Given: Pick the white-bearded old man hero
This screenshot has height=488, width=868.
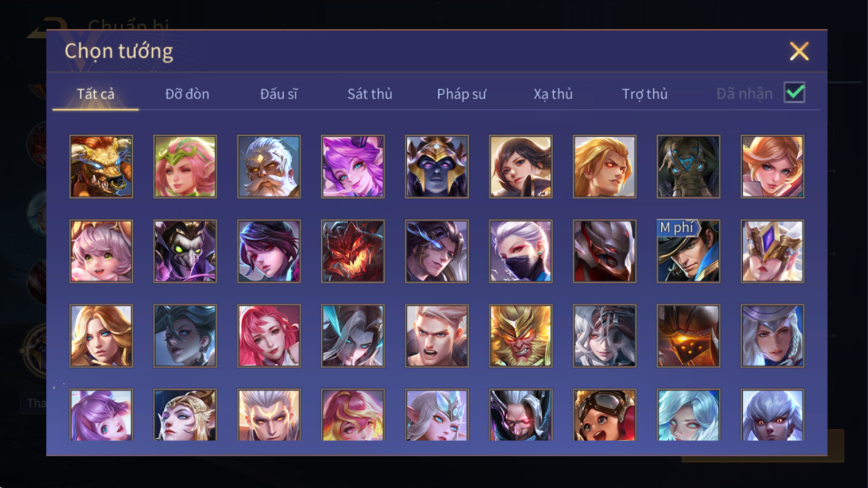Looking at the screenshot, I should (x=269, y=167).
